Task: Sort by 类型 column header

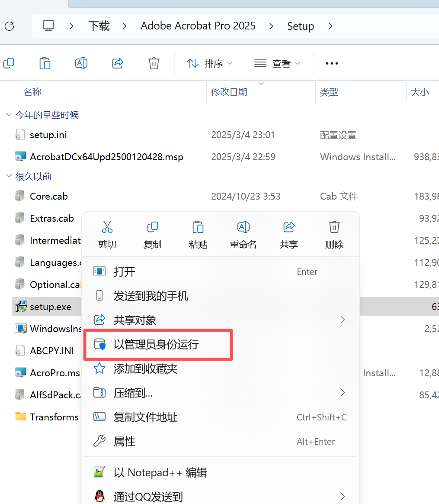Action: [x=329, y=92]
